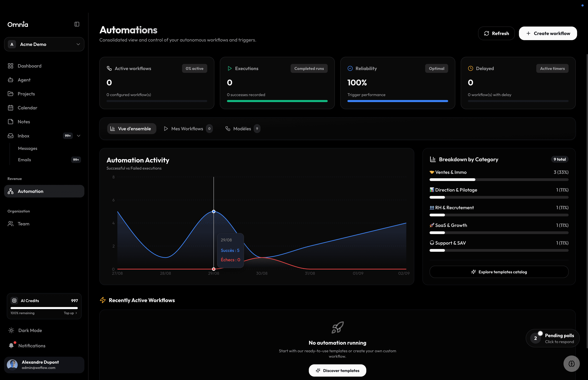Screen dimensions: 588x380
Task: Open Agent from the sidebar
Action: (x=44, y=80)
